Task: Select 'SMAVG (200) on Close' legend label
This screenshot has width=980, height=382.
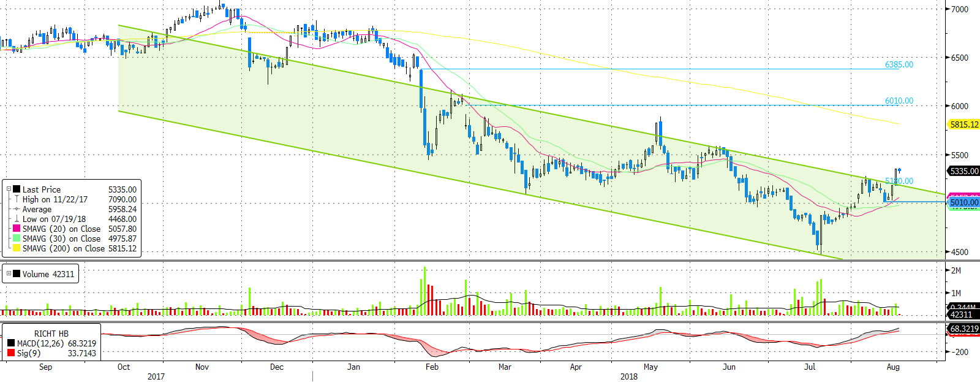Action: 64,248
